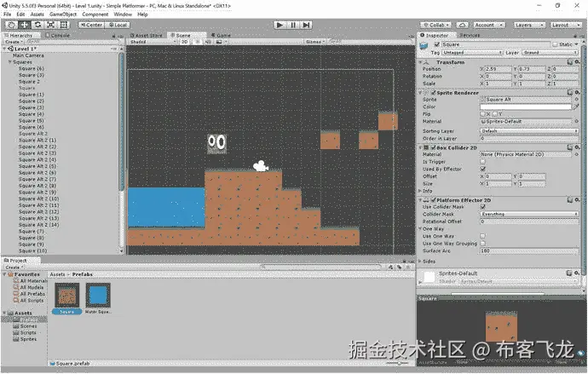Viewport: 588px width, 374px height.
Task: Select the Scale tool in toolbar
Action: tap(50, 25)
